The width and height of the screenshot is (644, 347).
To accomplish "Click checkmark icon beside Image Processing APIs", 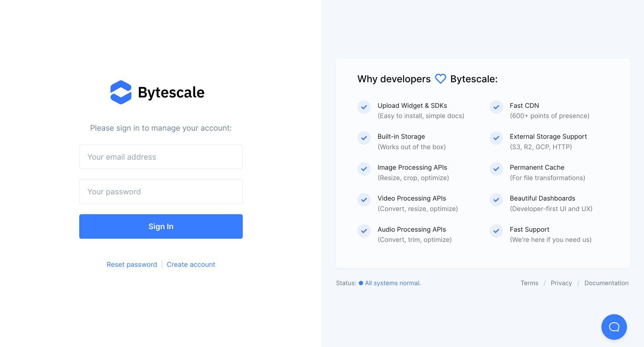I will [364, 169].
